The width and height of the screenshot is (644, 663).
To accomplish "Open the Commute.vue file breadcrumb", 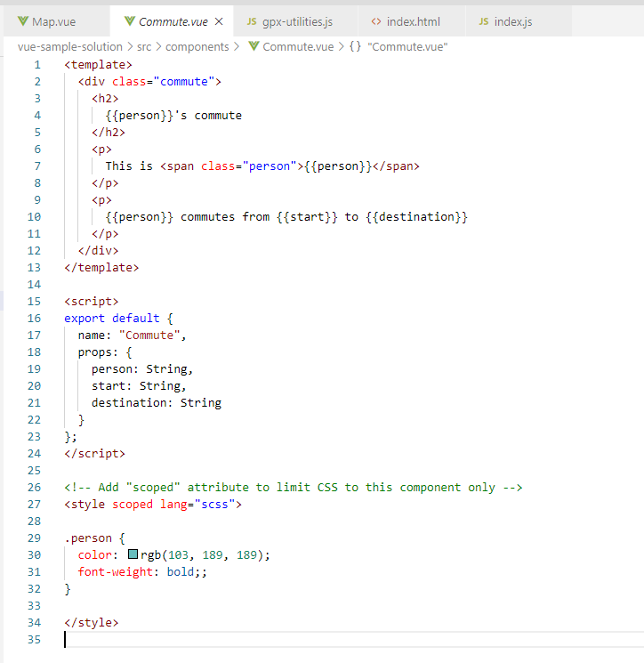I will click(298, 46).
